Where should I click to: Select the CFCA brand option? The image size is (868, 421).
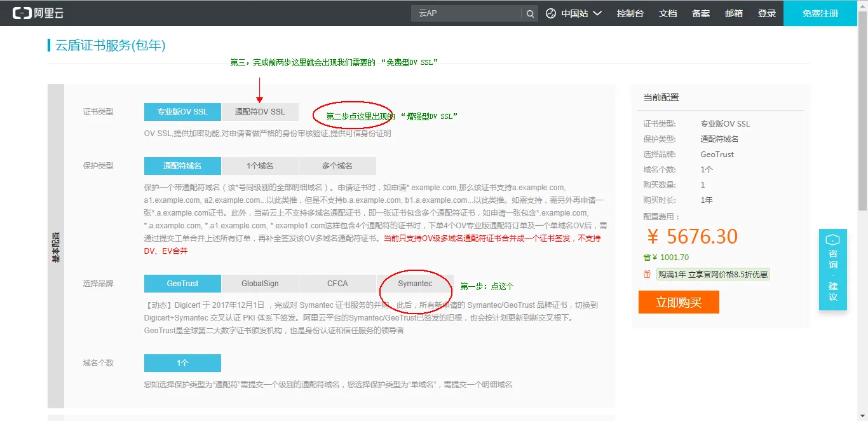tap(337, 283)
